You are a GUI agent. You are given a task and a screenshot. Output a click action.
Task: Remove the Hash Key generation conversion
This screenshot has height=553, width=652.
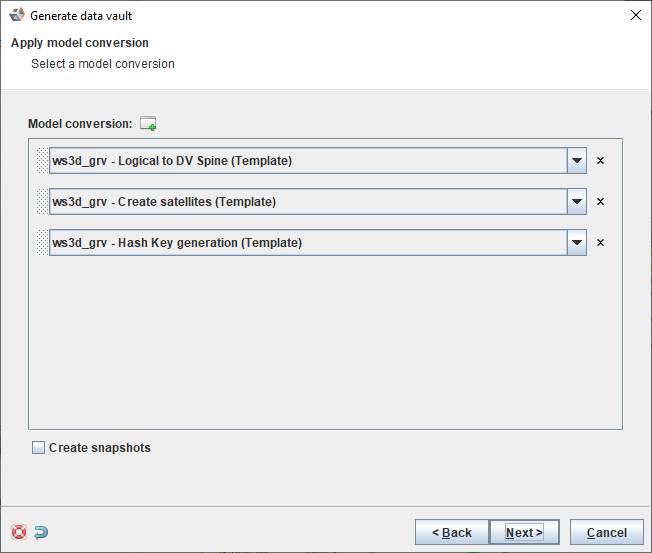tap(601, 242)
